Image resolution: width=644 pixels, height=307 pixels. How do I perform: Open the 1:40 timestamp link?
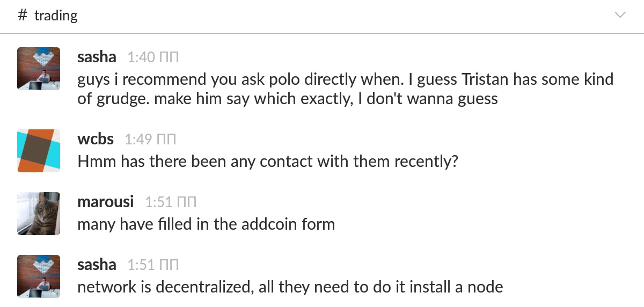pyautogui.click(x=153, y=57)
